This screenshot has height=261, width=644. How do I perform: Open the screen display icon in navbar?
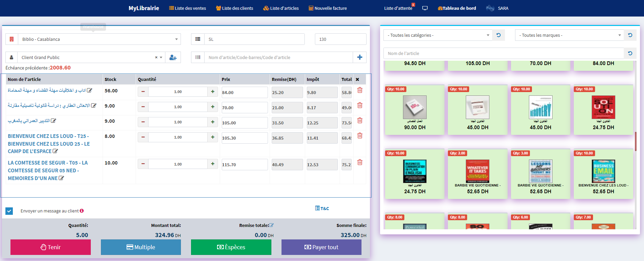[x=425, y=8]
